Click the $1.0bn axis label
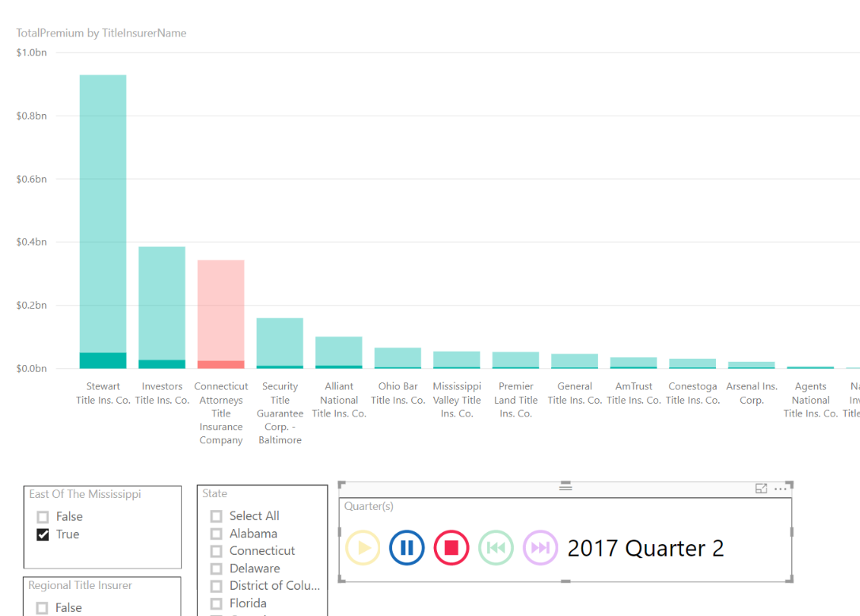Image resolution: width=860 pixels, height=616 pixels. point(31,53)
